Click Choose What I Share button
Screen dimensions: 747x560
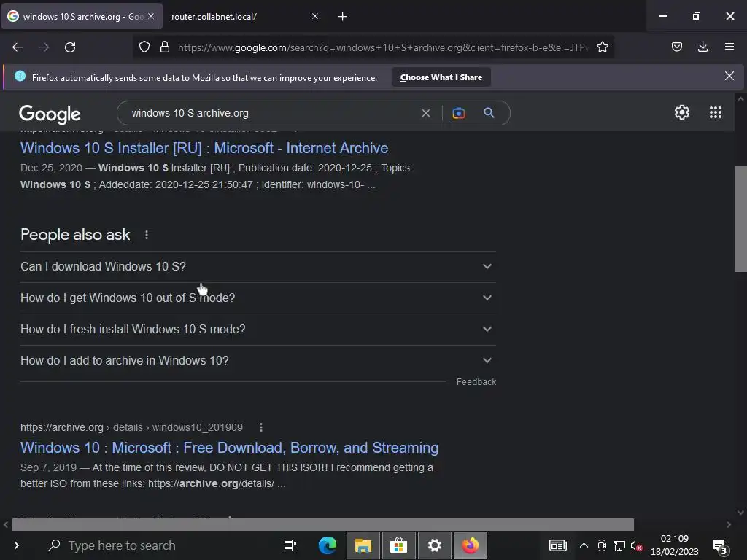[x=441, y=77]
